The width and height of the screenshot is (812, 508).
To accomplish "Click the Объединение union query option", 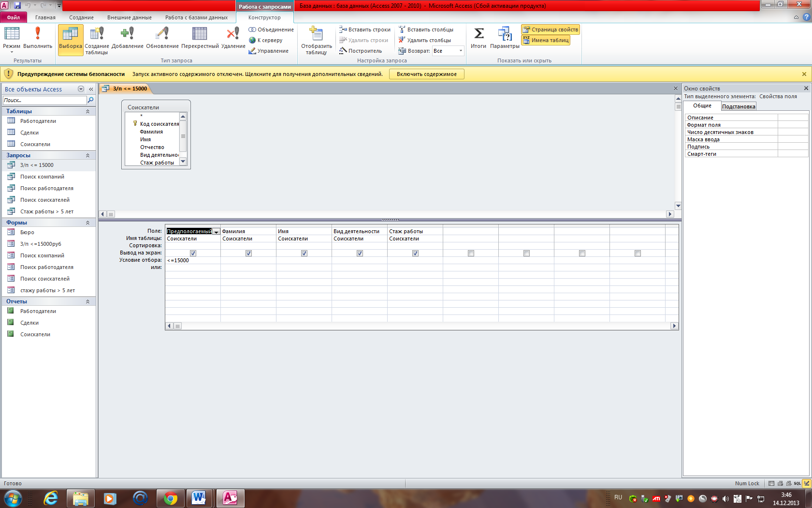I will tap(271, 30).
